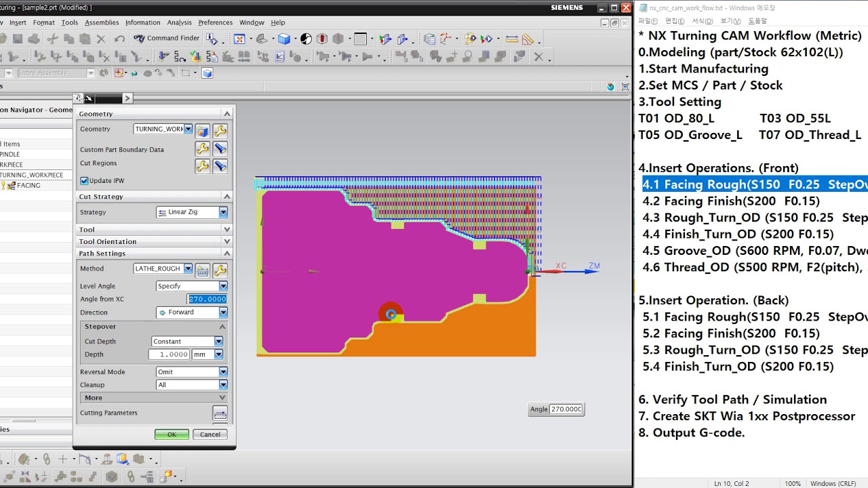868x488 pixels.
Task: Click the red section cube icon
Action: tap(322, 39)
